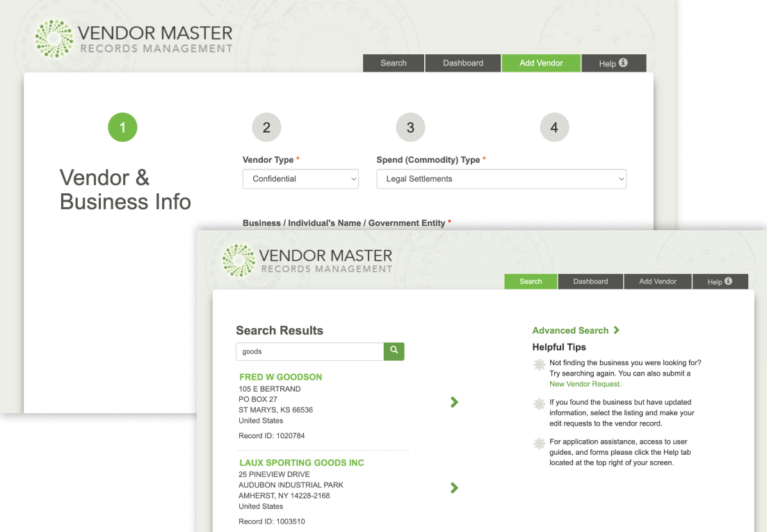Open the Help tab in the front window
767x532 pixels.
point(720,282)
